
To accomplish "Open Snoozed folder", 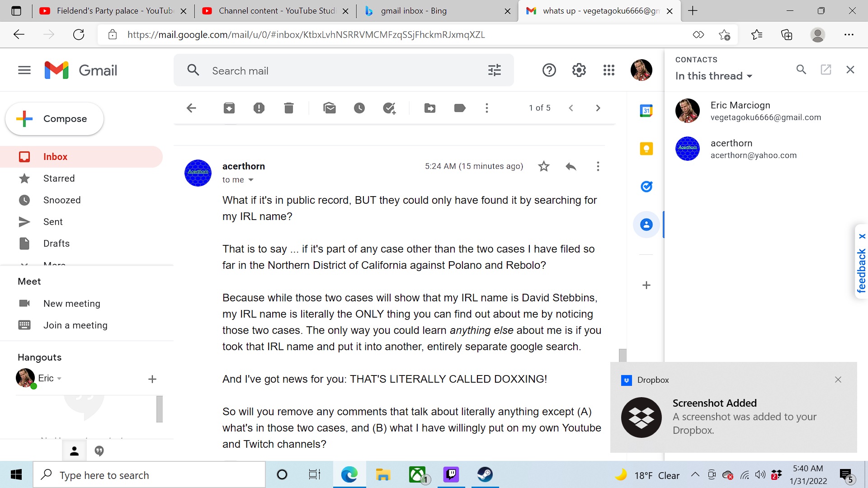I will pos(81,200).
